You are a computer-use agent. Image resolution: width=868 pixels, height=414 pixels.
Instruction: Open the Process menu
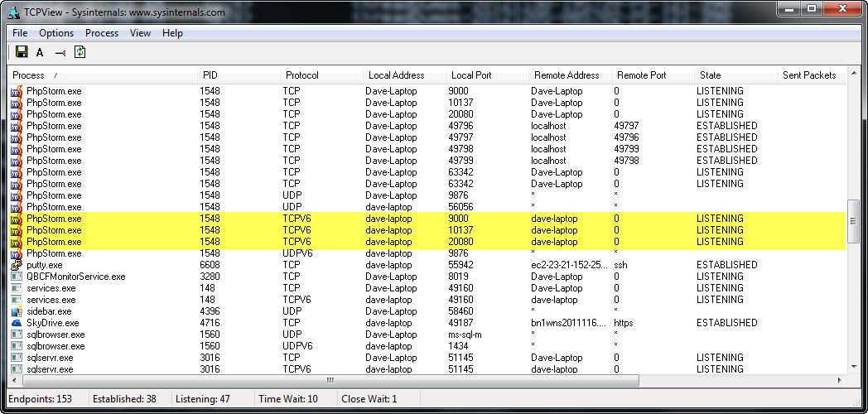102,33
